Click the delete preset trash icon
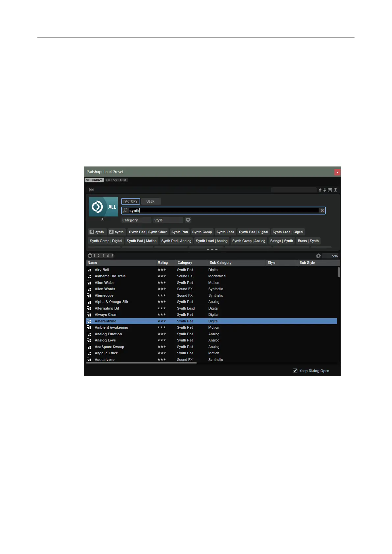Screen dimensions: 392x554 [335, 190]
